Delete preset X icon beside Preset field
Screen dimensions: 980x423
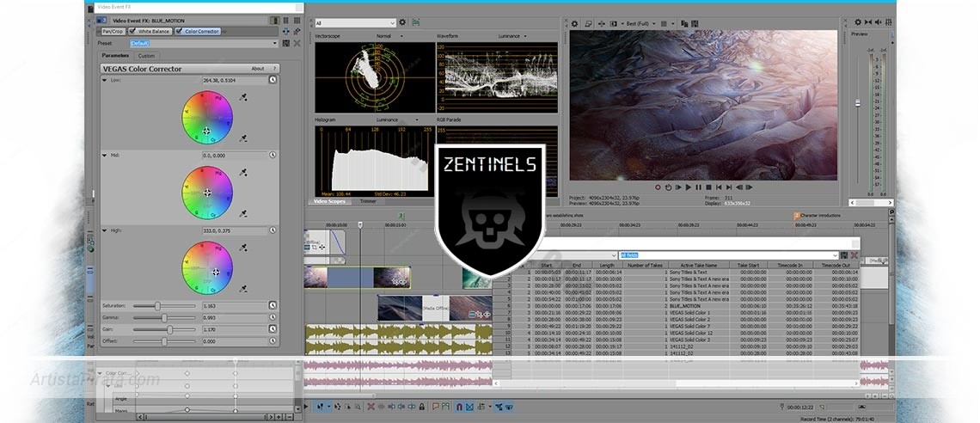[297, 43]
